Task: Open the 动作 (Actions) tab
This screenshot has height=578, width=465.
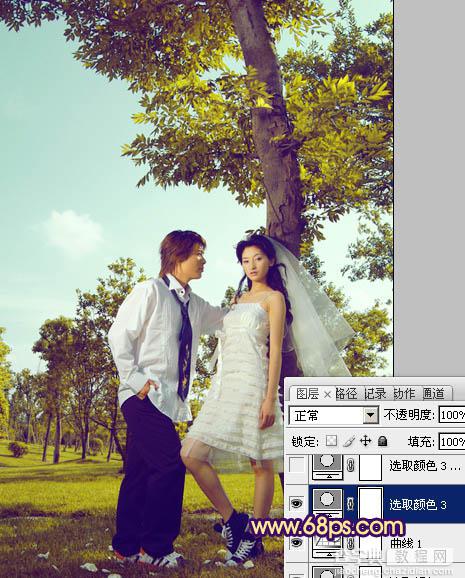Action: (404, 394)
